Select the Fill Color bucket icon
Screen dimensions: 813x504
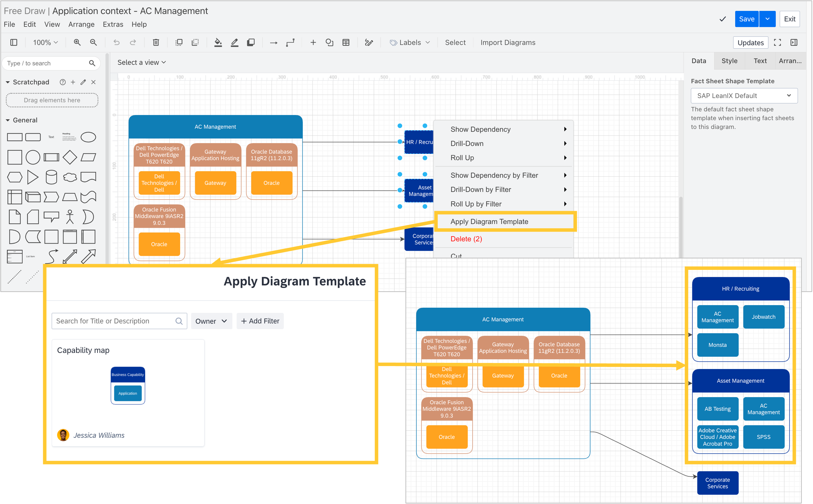(218, 42)
